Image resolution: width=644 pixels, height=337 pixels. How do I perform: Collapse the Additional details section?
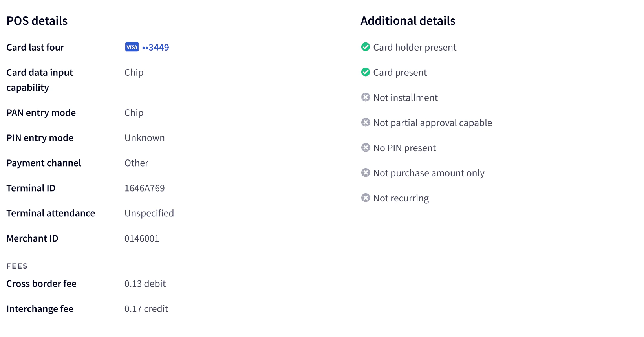point(408,21)
